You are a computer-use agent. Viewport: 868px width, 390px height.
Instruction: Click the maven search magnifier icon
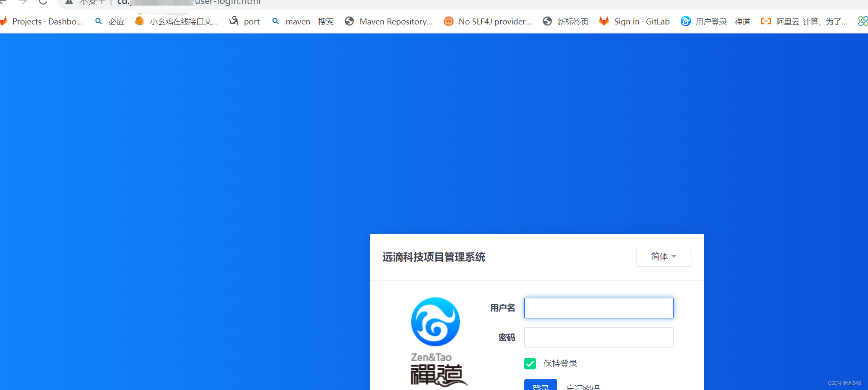276,21
